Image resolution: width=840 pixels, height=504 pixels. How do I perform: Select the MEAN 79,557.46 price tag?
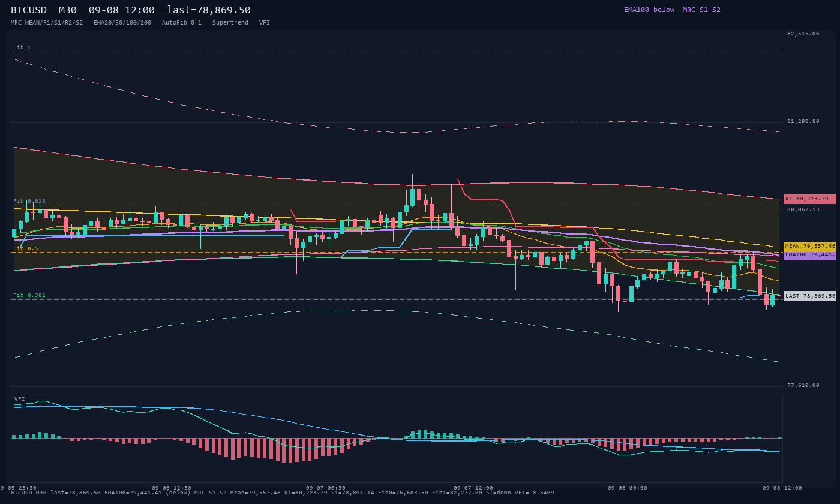pyautogui.click(x=809, y=246)
